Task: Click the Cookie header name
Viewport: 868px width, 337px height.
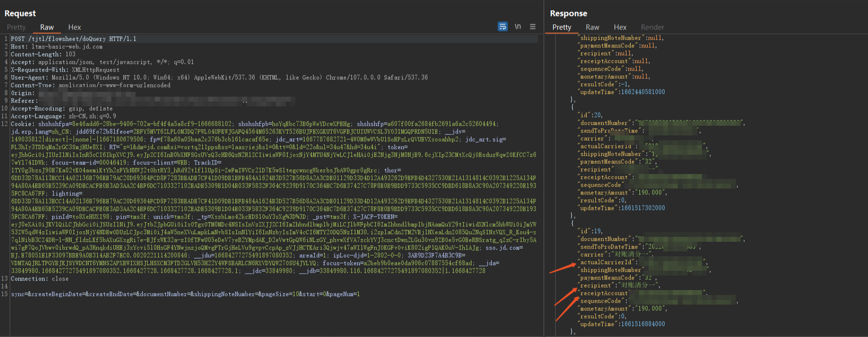Action: (22, 124)
